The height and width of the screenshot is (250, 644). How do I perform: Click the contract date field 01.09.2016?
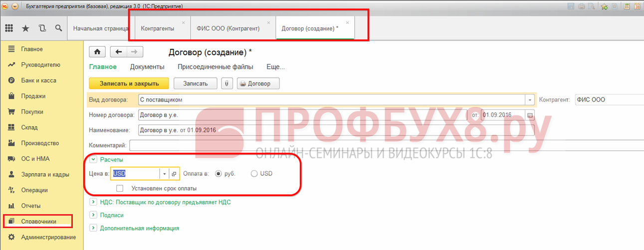point(503,115)
